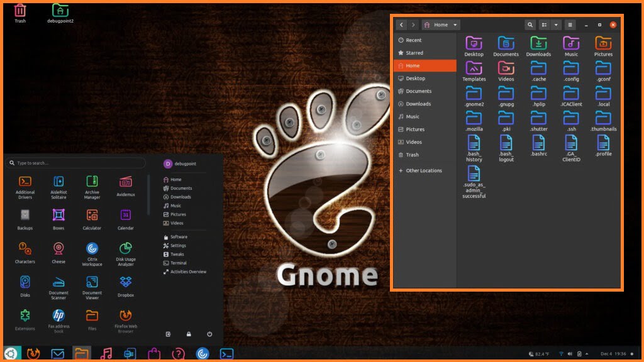Click Activities Overview in app menu
This screenshot has width=644, height=362.
click(185, 271)
